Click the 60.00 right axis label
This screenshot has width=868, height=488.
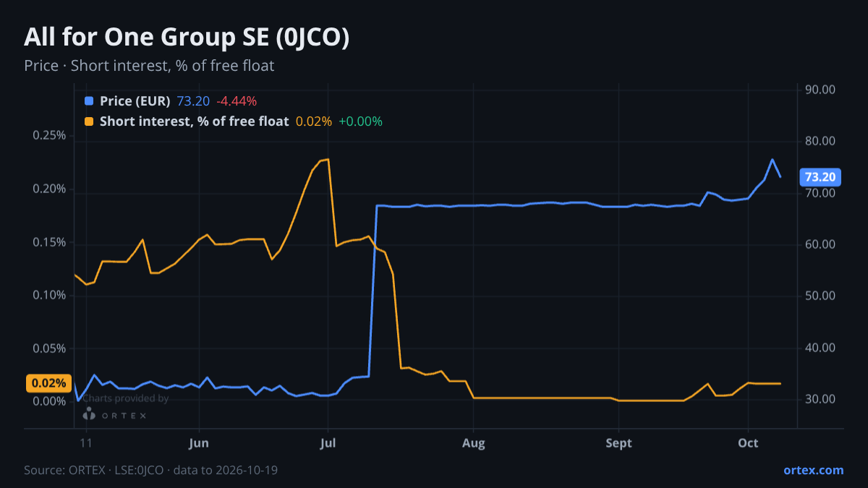[x=820, y=244]
